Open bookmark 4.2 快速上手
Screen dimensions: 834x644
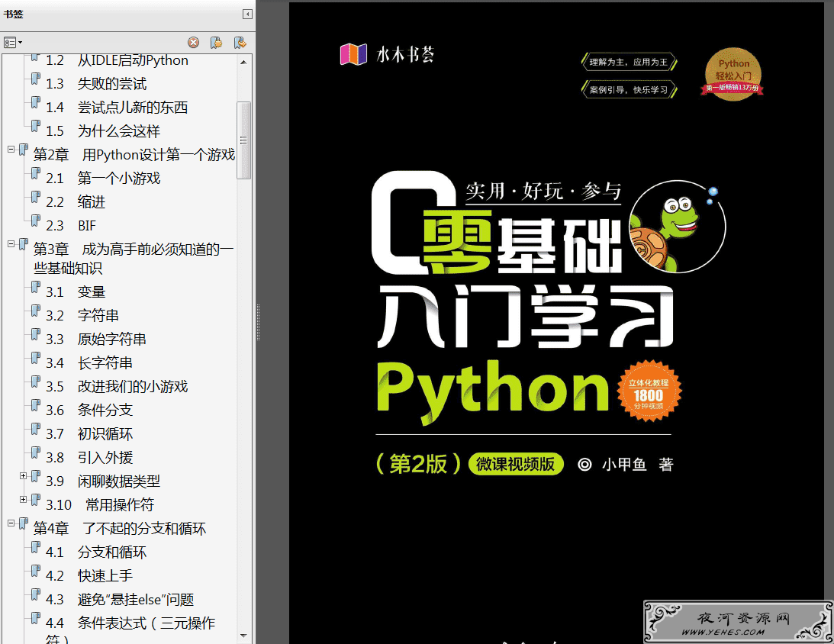coord(89,576)
